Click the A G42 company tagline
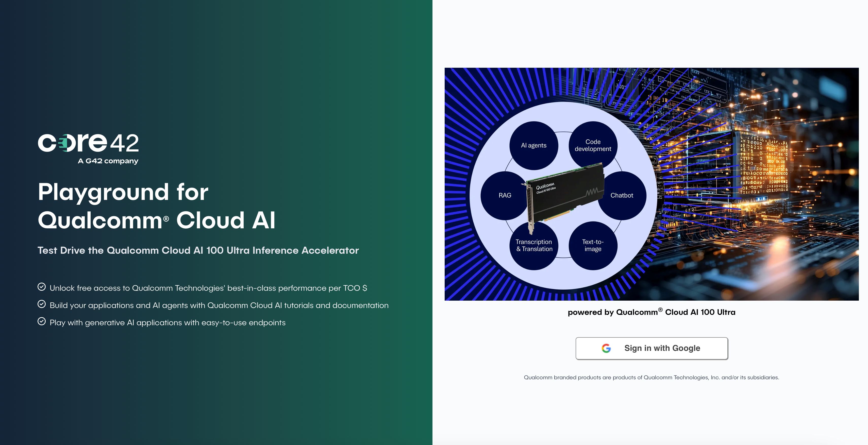Screen dimensions: 868x445 108,161
